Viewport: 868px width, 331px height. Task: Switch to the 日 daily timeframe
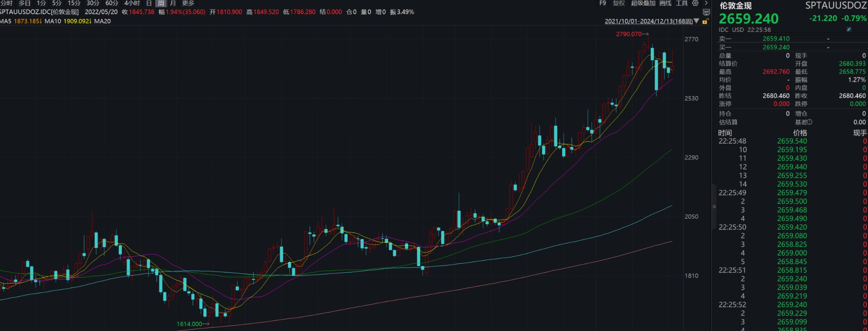click(149, 3)
